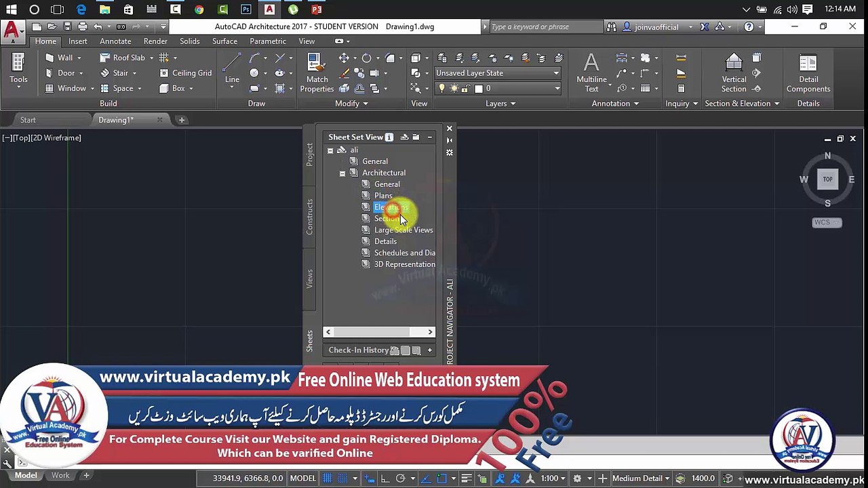The image size is (868, 488).
Task: Switch to the Work layout tab
Action: (x=60, y=476)
